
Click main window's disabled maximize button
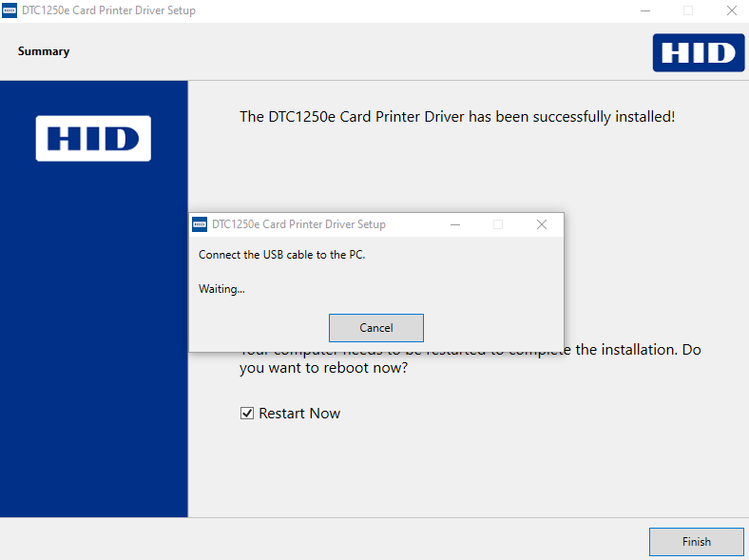[688, 10]
